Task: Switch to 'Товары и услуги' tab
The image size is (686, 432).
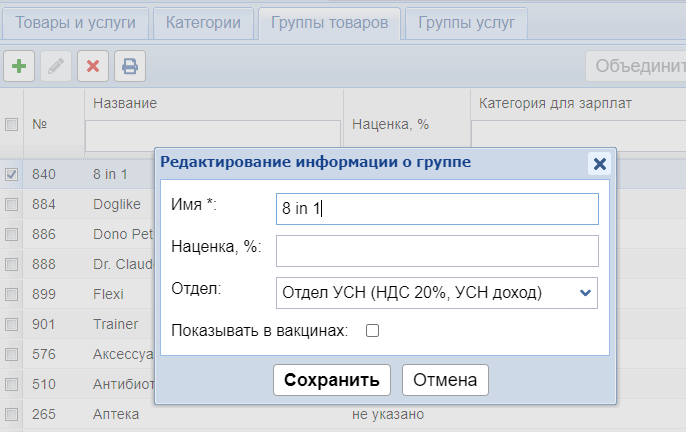Action: coord(76,22)
